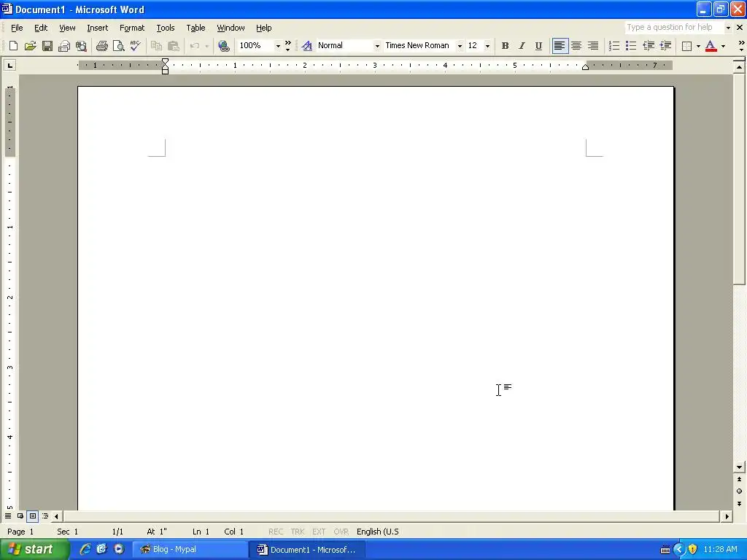This screenshot has height=560, width=747.
Task: Open Print Preview from toolbar
Action: point(119,46)
